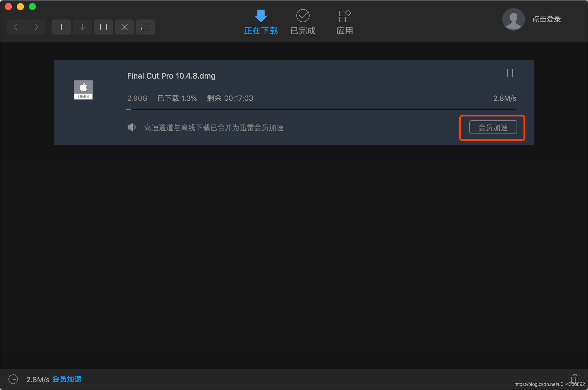Click the 2.8M/s speed in status bar

pos(38,379)
